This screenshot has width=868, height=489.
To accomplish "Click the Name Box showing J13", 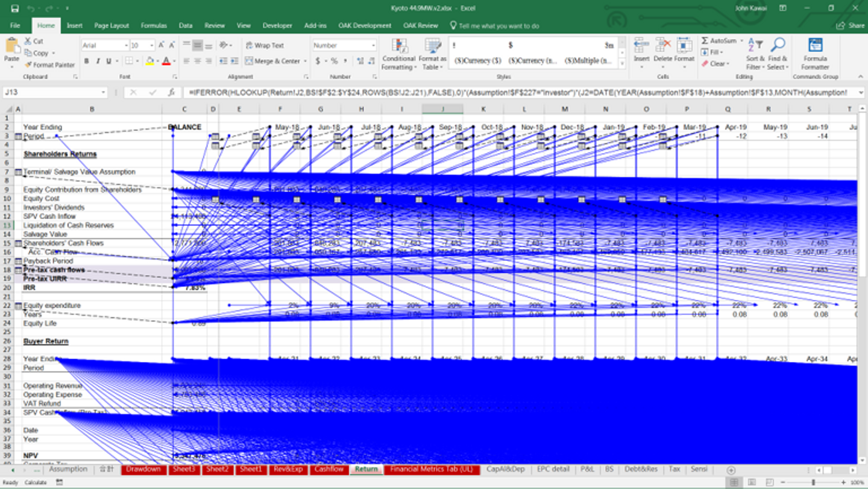I will [x=54, y=93].
